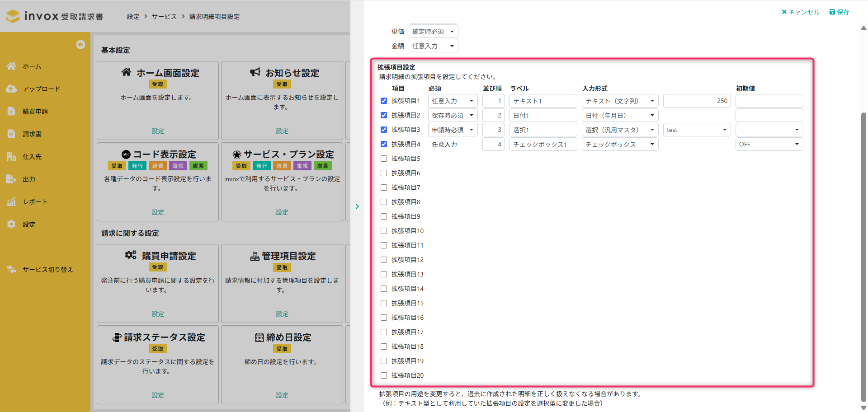Click the 保存 save button
Screen dimensions: 868x412
pyautogui.click(x=840, y=12)
